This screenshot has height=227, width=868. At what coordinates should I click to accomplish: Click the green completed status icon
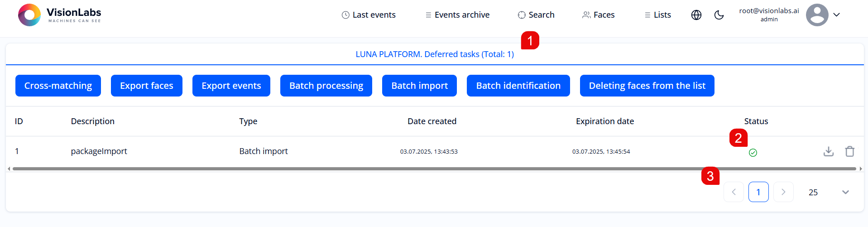[753, 153]
